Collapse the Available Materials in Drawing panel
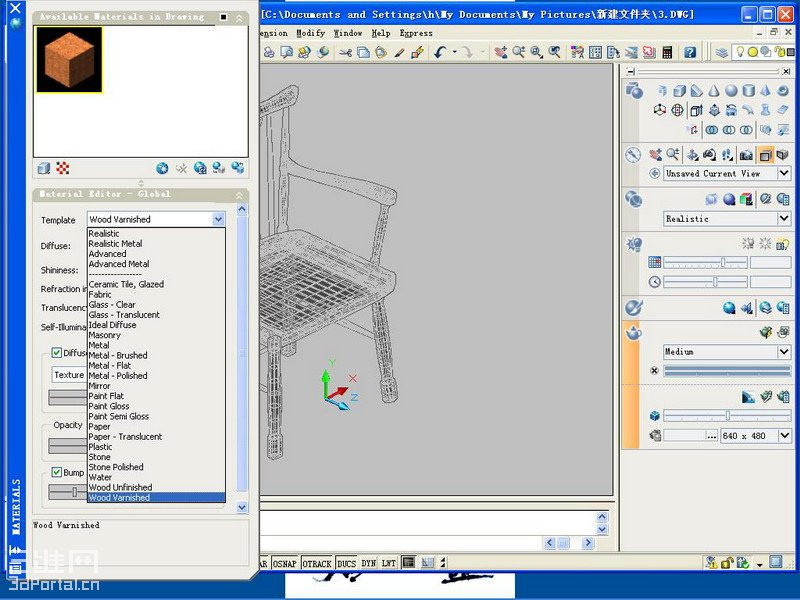This screenshot has width=800, height=600. (x=239, y=18)
